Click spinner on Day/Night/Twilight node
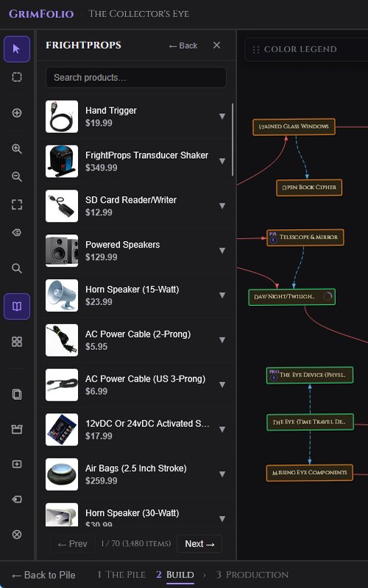This screenshot has width=368, height=588. (328, 297)
